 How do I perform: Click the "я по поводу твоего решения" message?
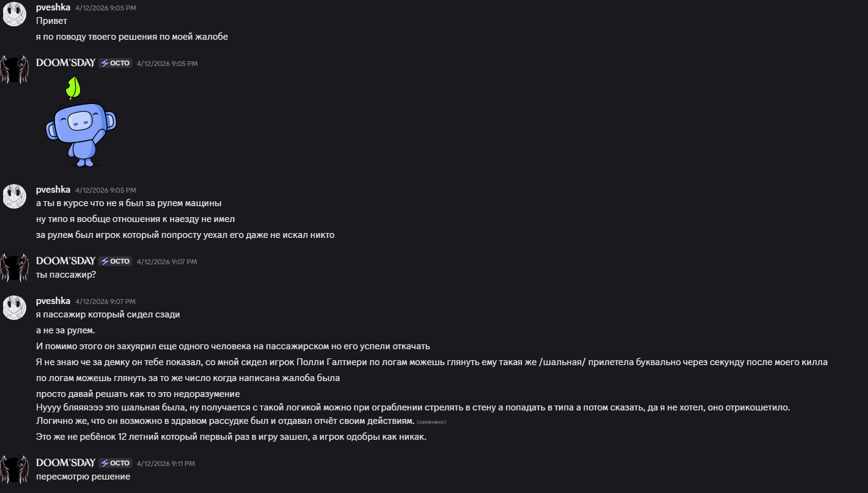[131, 37]
